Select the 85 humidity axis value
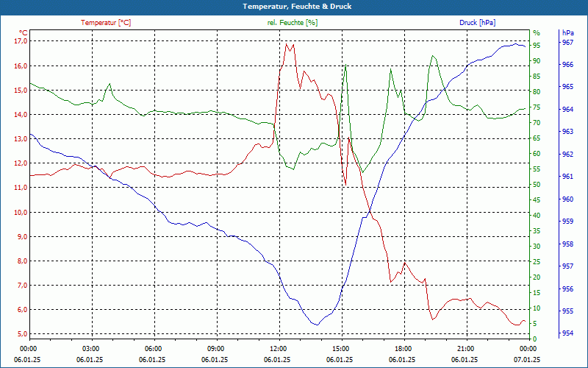This screenshot has width=588, height=368. 537,77
